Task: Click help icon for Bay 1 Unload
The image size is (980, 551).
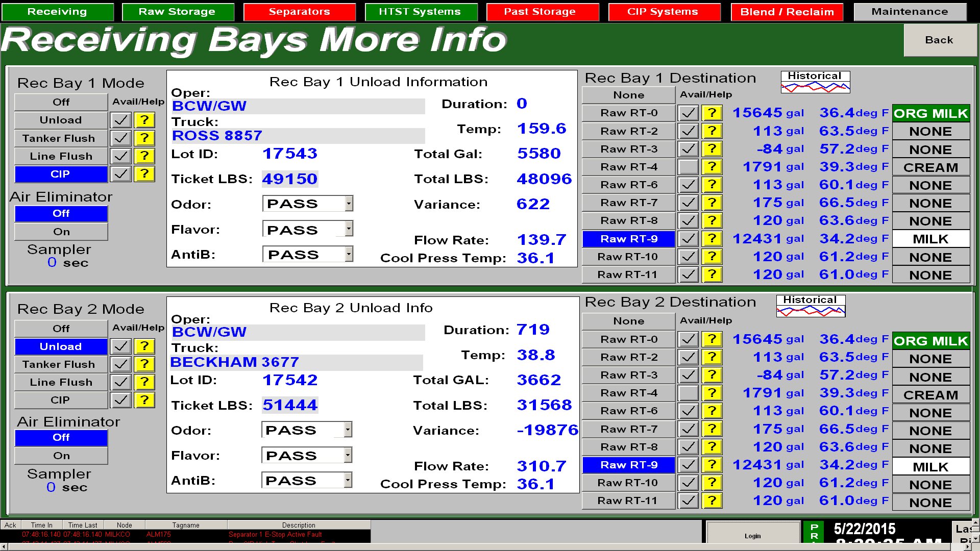Action: point(145,120)
